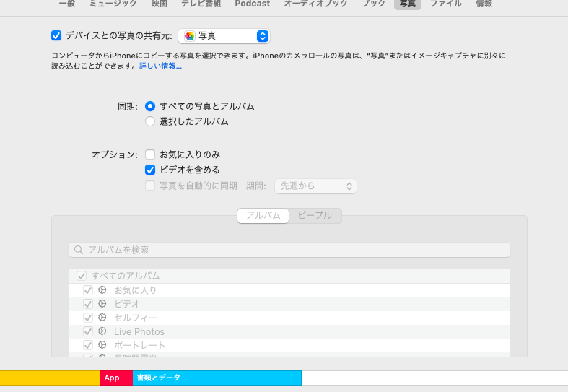This screenshot has height=392, width=568.
Task: Click the Photos app icon in dropdown
Action: 190,36
